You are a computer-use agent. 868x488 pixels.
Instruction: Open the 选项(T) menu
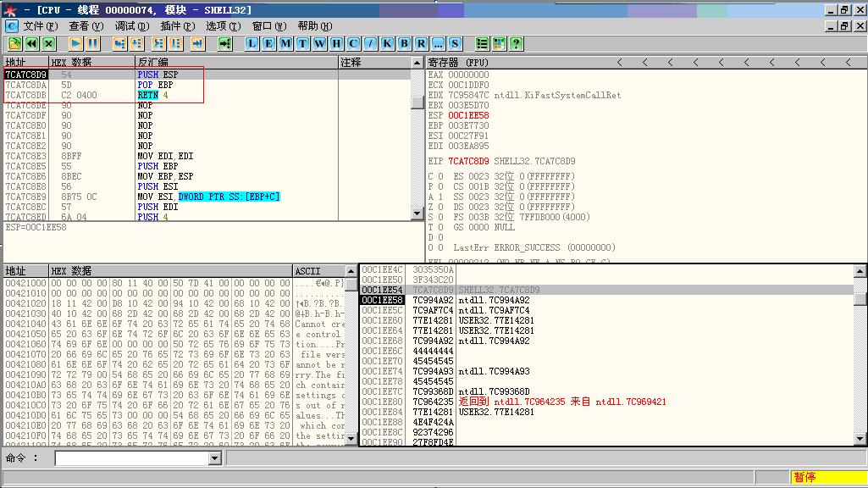click(x=223, y=26)
